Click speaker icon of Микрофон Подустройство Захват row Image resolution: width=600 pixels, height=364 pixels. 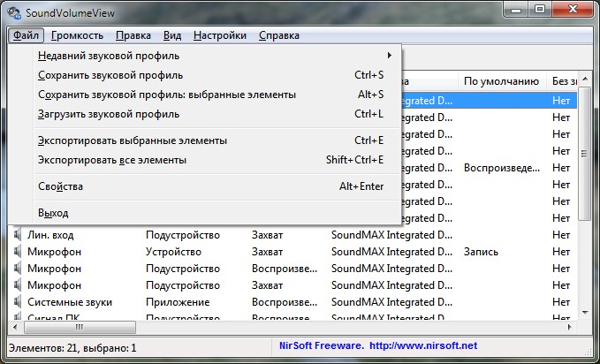tap(18, 285)
